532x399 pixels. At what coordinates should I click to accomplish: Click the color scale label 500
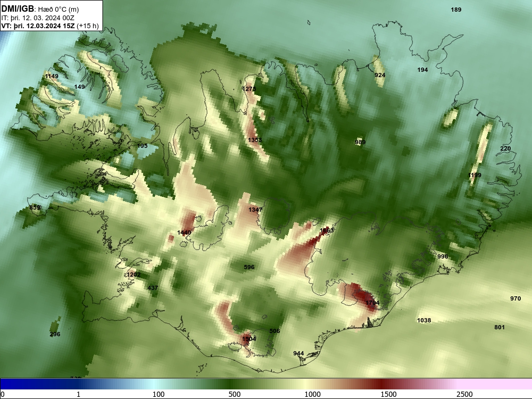coord(235,394)
